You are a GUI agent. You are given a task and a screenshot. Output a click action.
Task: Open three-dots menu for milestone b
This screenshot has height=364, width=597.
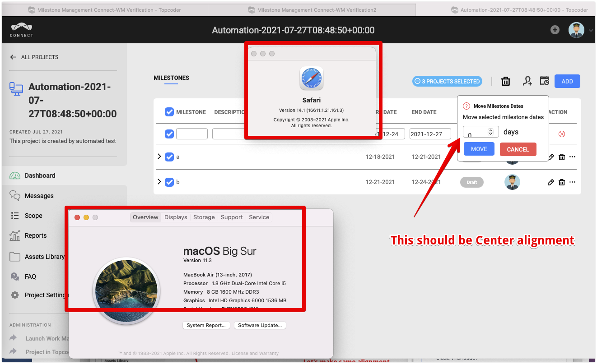(x=573, y=182)
